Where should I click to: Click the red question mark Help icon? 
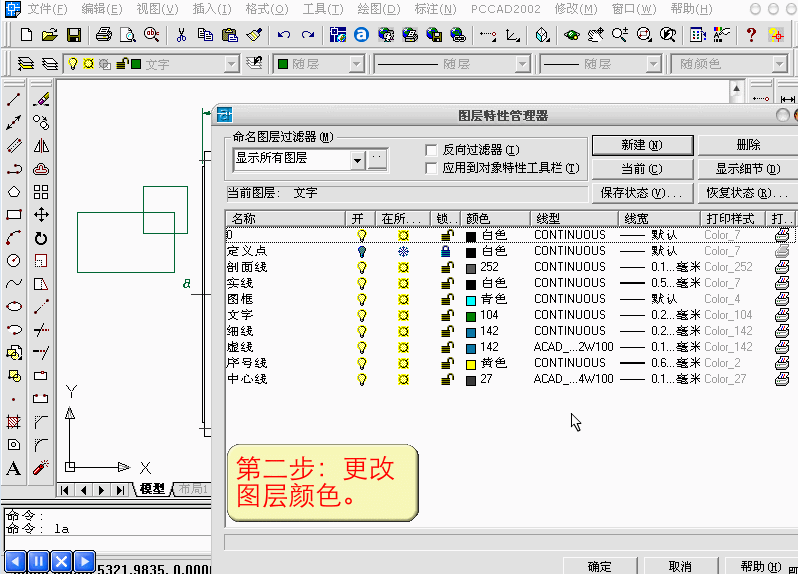tap(751, 35)
